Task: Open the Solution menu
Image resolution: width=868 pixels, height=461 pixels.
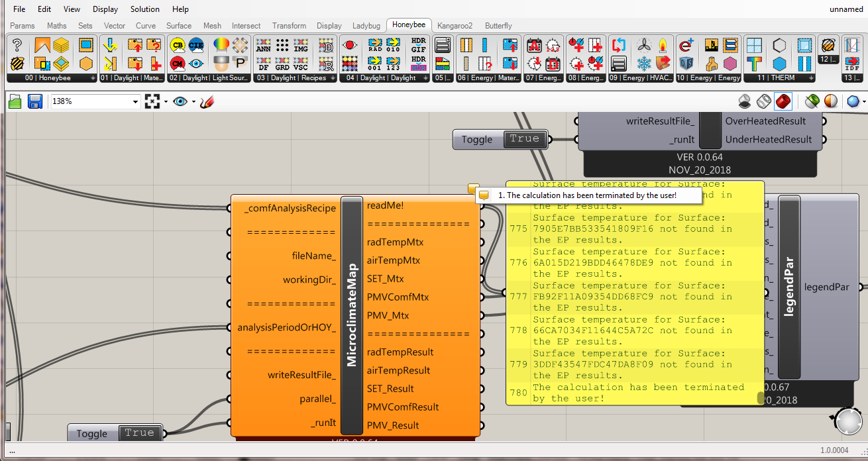Action: [x=145, y=9]
